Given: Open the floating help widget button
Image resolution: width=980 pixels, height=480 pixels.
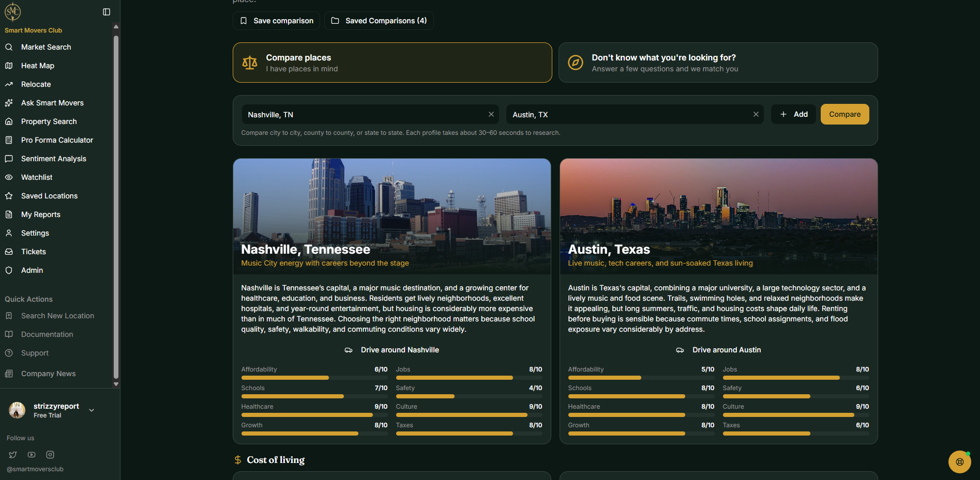Looking at the screenshot, I should (960, 462).
